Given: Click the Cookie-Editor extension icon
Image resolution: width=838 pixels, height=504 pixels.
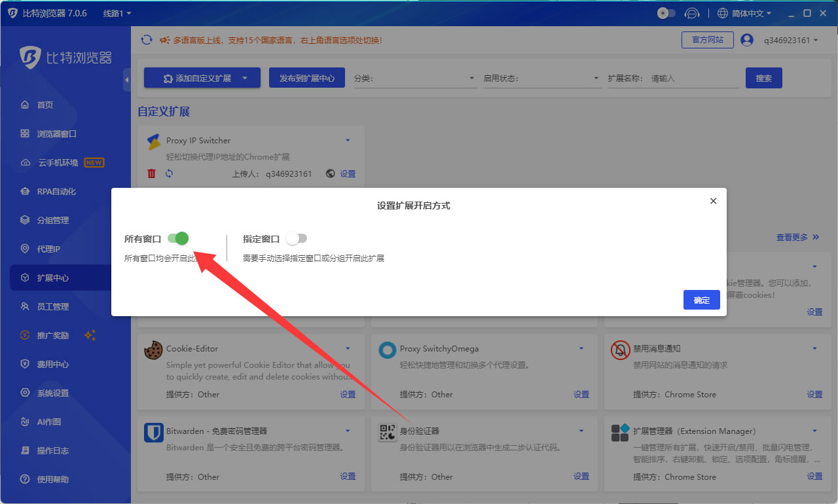Looking at the screenshot, I should pyautogui.click(x=153, y=350).
